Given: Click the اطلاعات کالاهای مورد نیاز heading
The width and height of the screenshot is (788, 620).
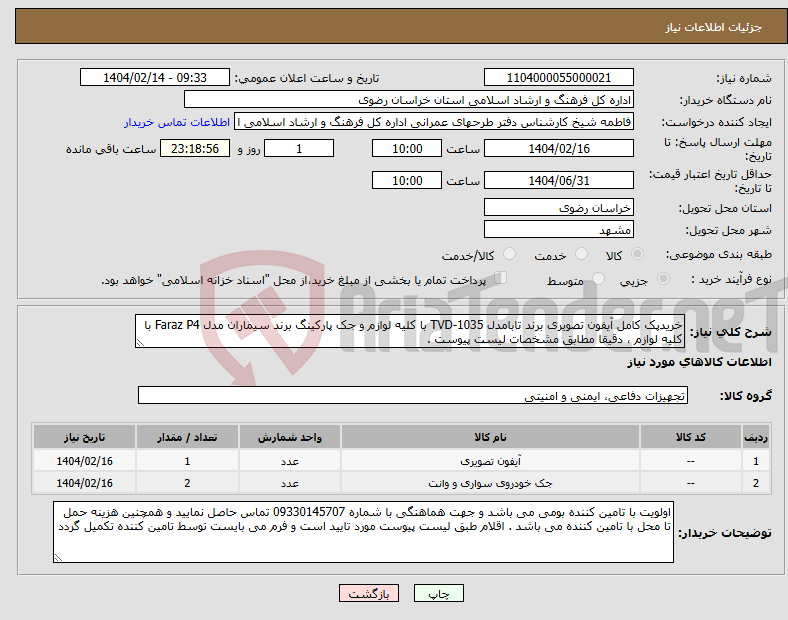Looking at the screenshot, I should [699, 362].
